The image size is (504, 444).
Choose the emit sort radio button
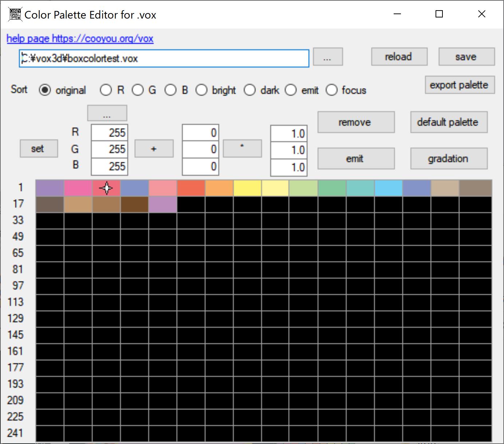tap(291, 90)
